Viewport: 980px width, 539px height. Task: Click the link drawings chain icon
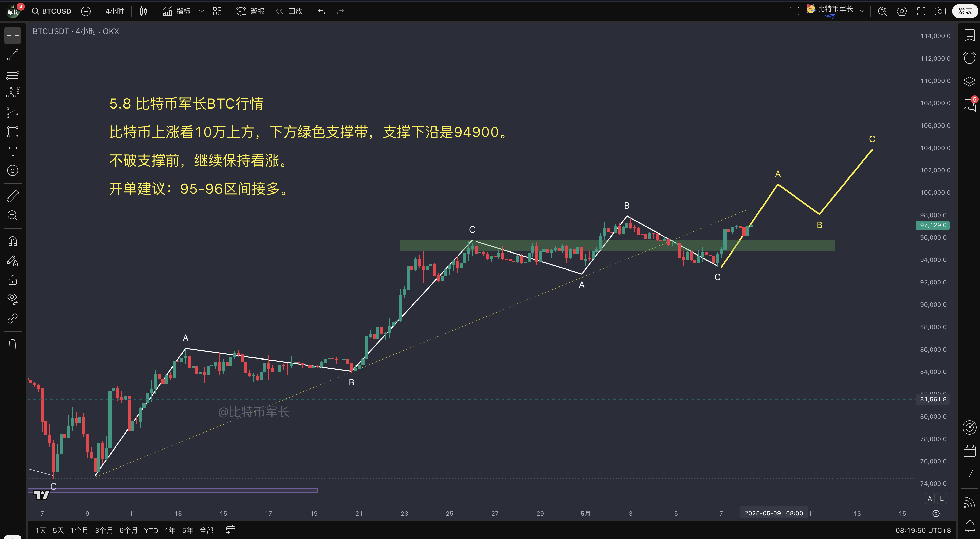point(13,318)
